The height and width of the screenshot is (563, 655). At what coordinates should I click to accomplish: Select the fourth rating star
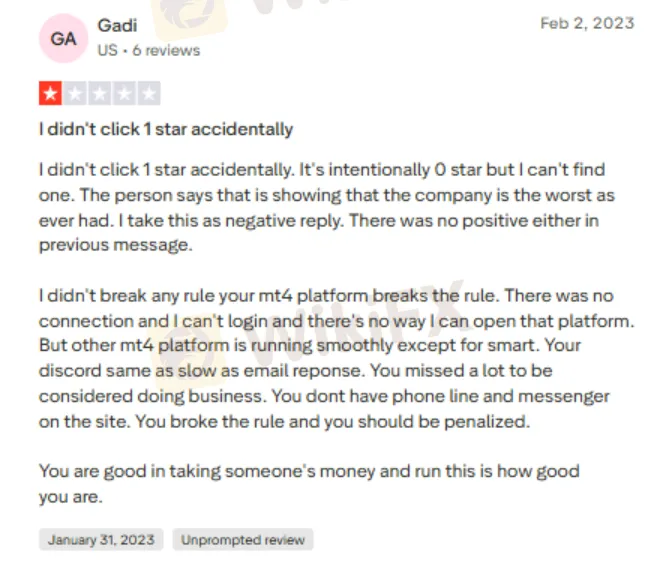124,95
